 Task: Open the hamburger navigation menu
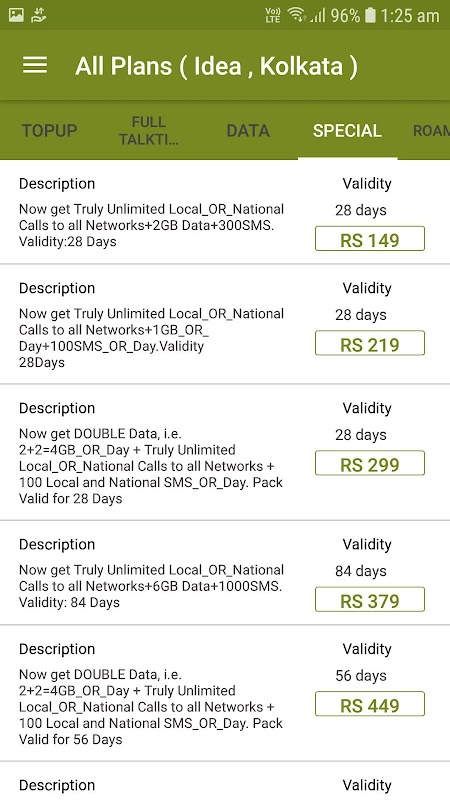(x=35, y=65)
